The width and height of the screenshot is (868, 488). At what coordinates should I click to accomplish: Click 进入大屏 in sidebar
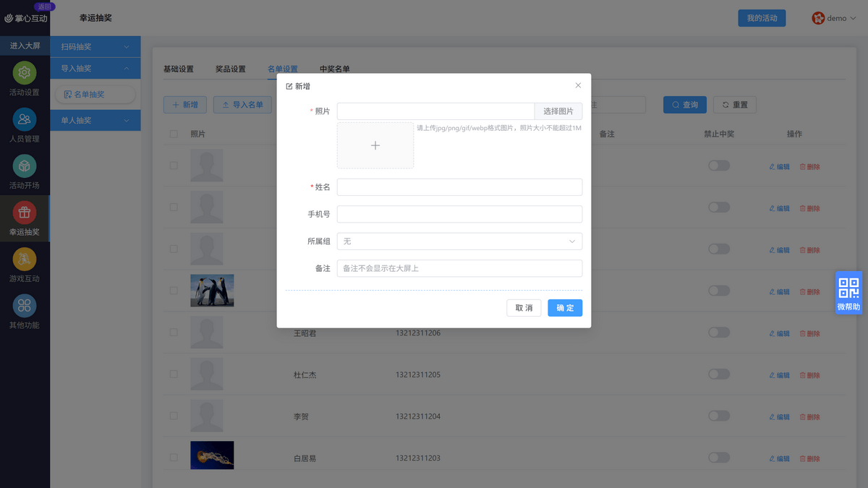point(25,46)
